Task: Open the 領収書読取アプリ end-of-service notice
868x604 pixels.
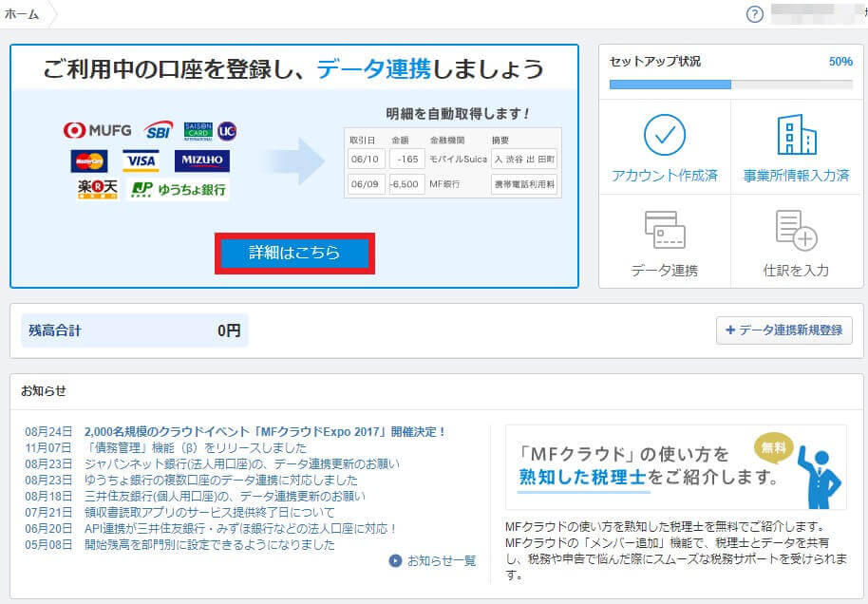Action: (210, 512)
